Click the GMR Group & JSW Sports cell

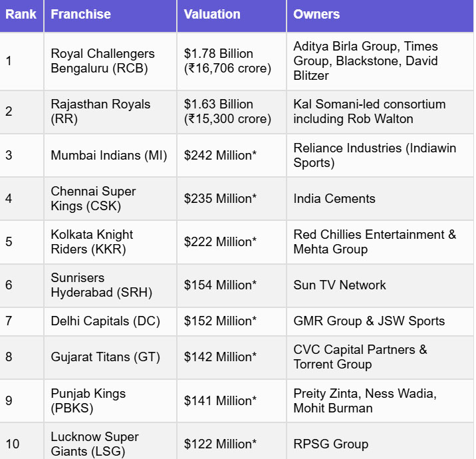369,321
